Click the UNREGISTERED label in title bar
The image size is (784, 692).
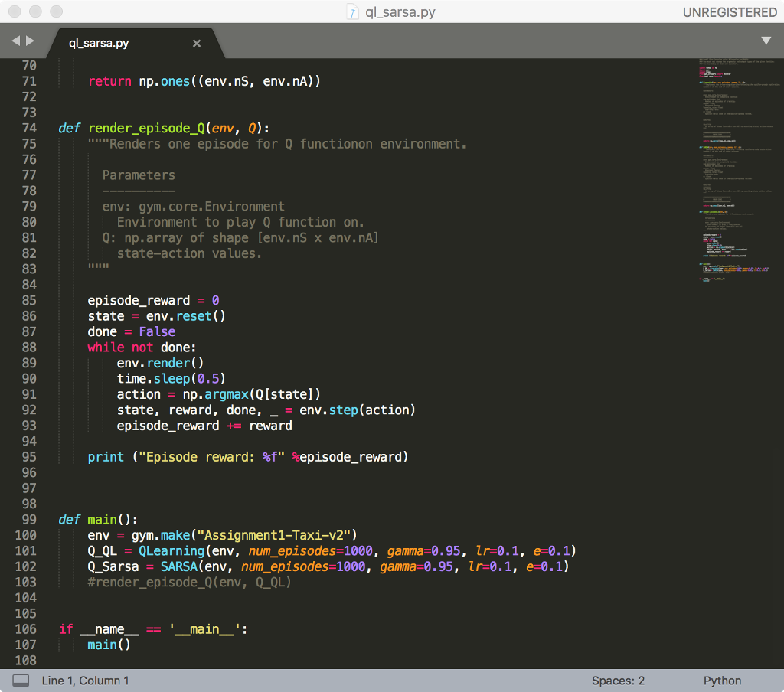[730, 12]
